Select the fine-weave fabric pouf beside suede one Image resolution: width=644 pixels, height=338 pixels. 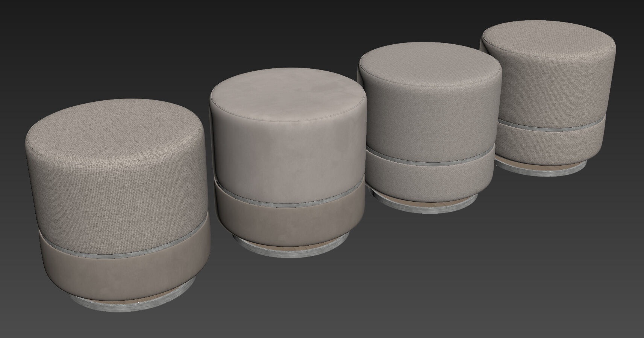click(x=430, y=128)
